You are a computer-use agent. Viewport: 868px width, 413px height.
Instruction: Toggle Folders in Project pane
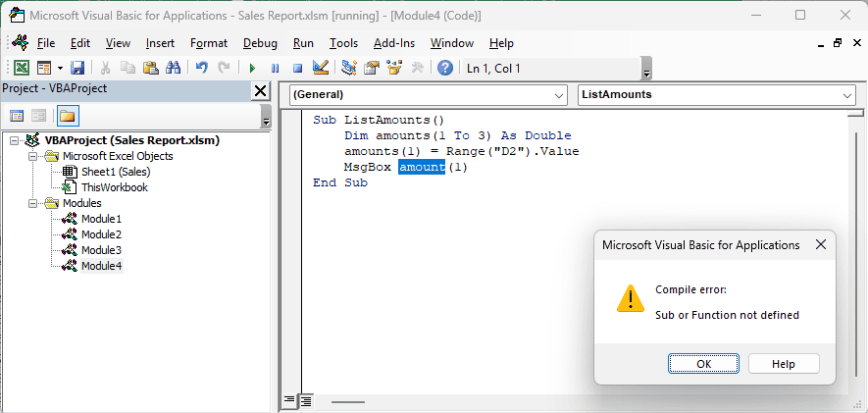67,116
